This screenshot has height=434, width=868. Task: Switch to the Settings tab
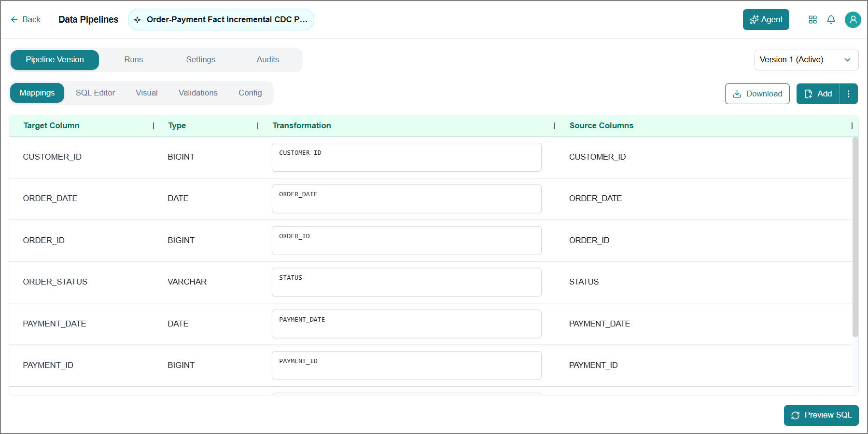200,60
